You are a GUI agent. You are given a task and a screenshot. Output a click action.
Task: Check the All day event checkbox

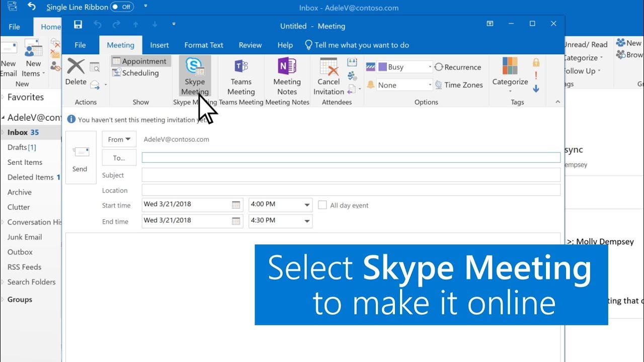[x=323, y=205]
